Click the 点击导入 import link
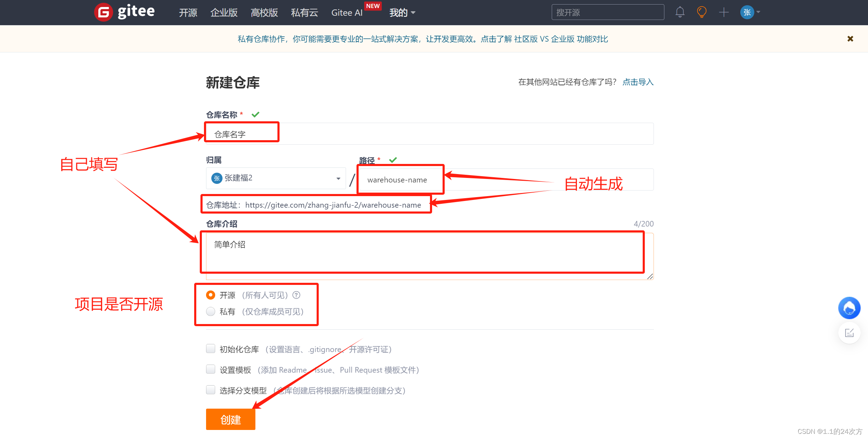868x438 pixels. (638, 82)
